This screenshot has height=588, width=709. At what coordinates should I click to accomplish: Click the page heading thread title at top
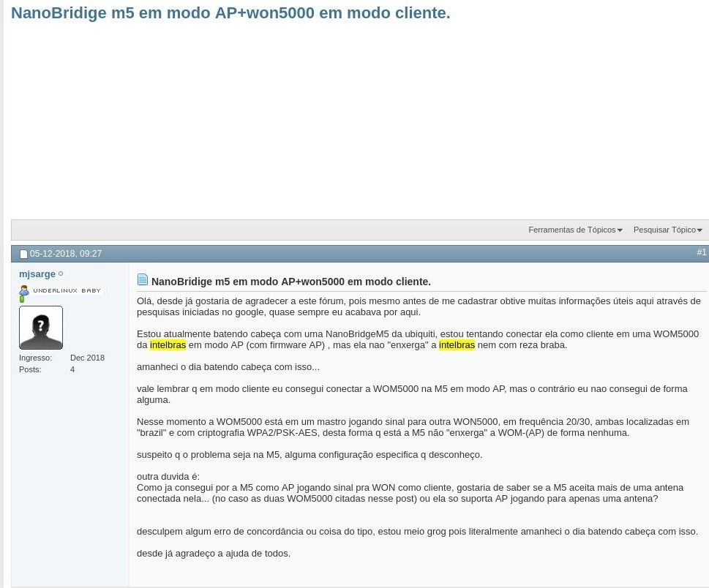pyautogui.click(x=230, y=13)
